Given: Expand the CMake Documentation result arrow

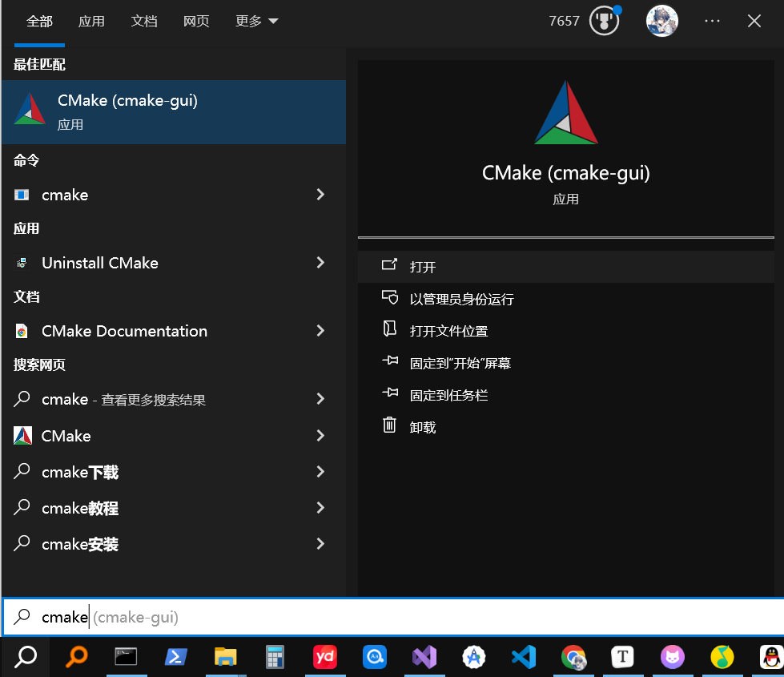Looking at the screenshot, I should [320, 331].
